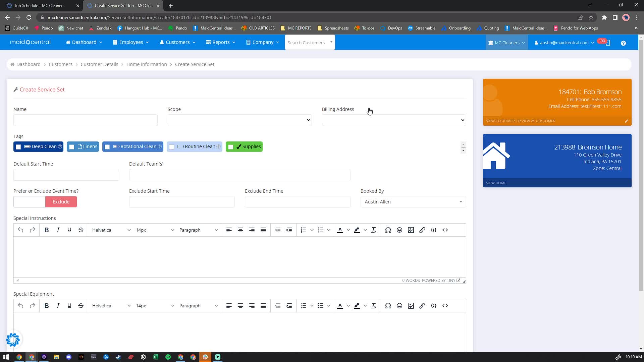This screenshot has width=644, height=362.
Task: Insert special character in Special Instructions editor
Action: pos(388,230)
